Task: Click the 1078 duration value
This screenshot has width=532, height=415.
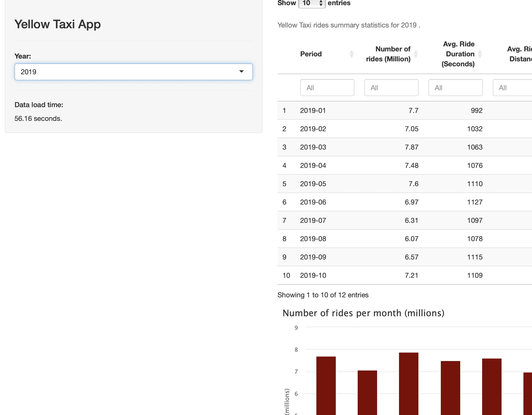Action: coord(475,239)
